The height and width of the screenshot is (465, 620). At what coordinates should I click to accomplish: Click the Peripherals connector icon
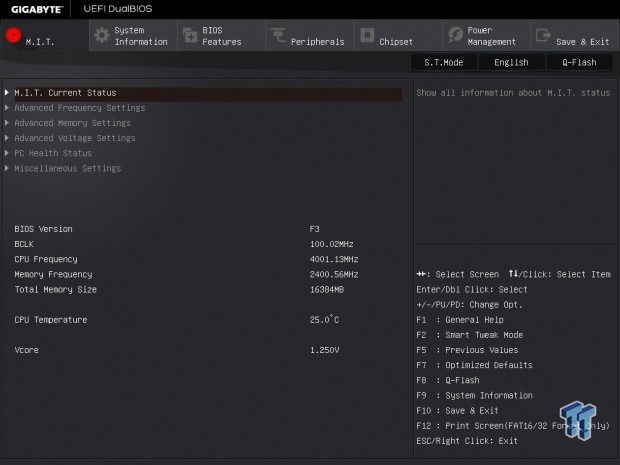(278, 35)
